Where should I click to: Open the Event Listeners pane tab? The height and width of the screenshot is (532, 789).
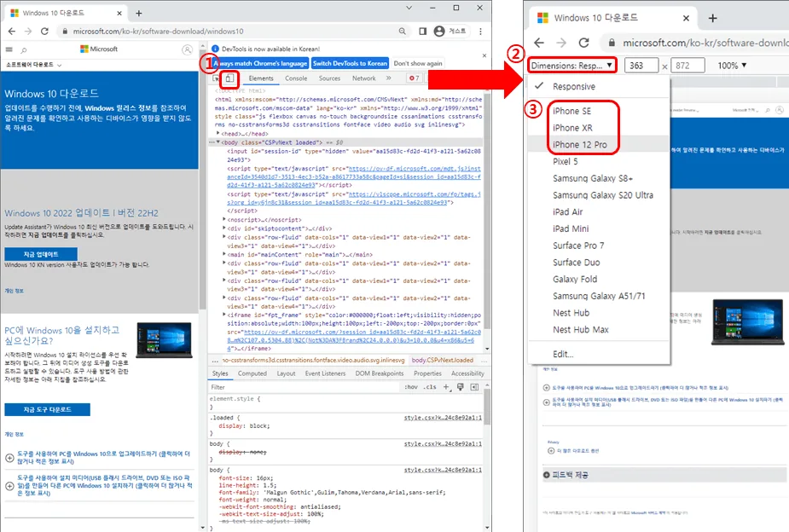(x=325, y=373)
